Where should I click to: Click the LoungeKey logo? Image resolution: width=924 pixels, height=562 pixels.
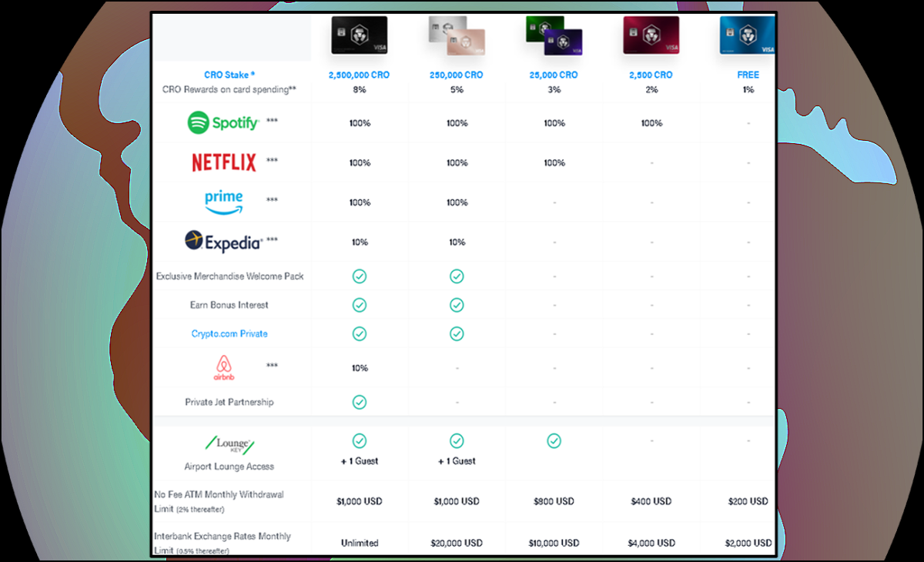[x=229, y=445]
